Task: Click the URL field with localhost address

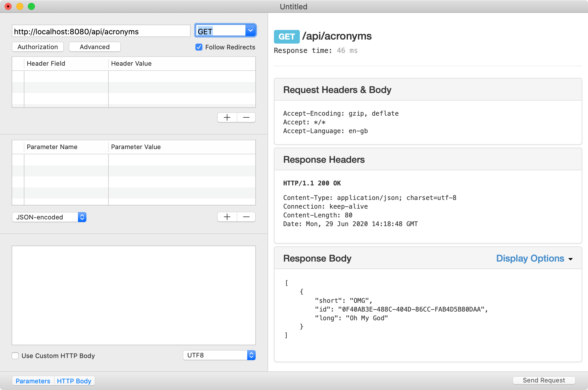Action: 101,31
